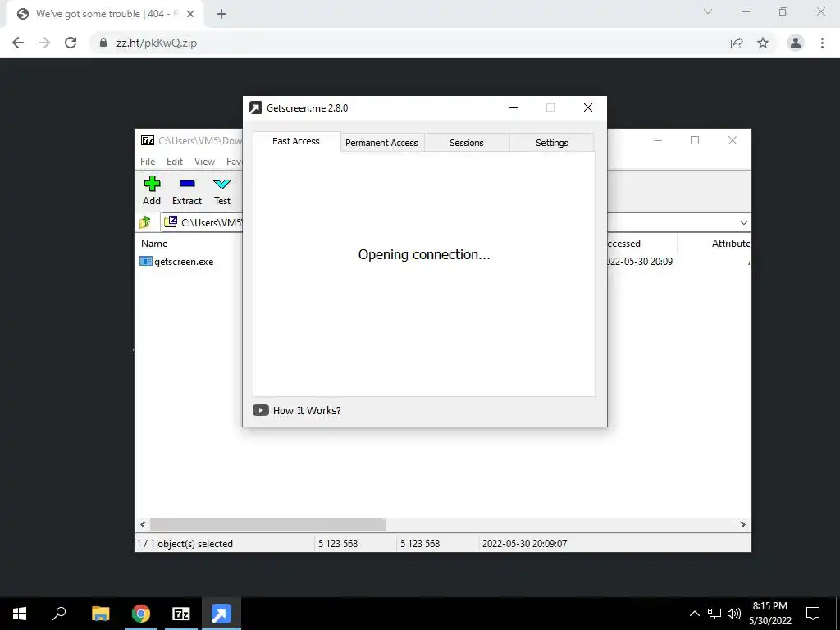Open the Settings tab in Getscreen.me
This screenshot has width=840, height=630.
point(552,143)
